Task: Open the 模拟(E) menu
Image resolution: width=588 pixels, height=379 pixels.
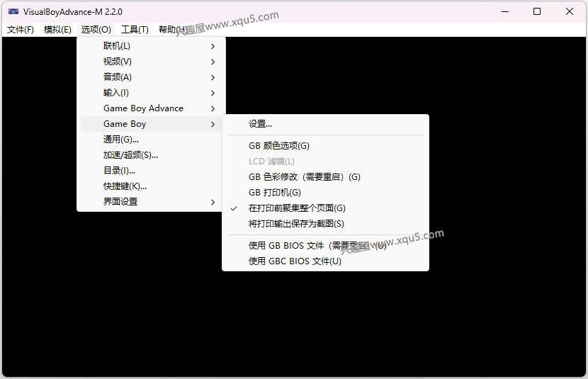Action: 57,30
